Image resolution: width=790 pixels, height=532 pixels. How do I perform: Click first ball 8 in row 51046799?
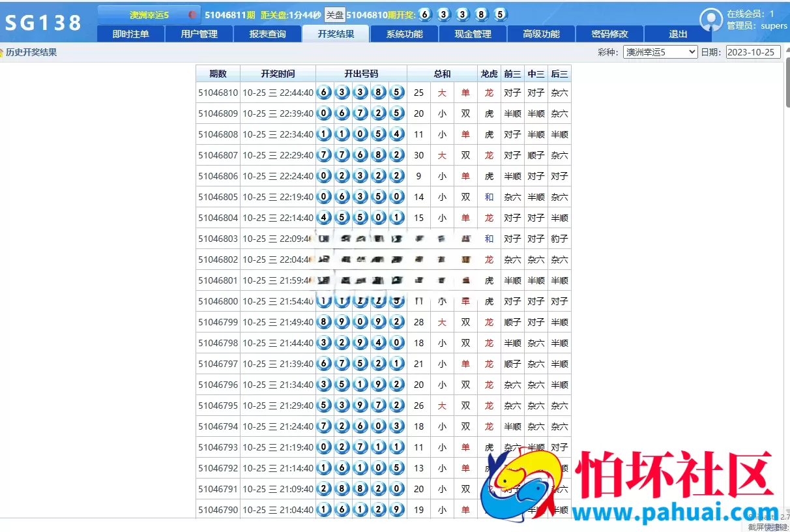(x=325, y=322)
